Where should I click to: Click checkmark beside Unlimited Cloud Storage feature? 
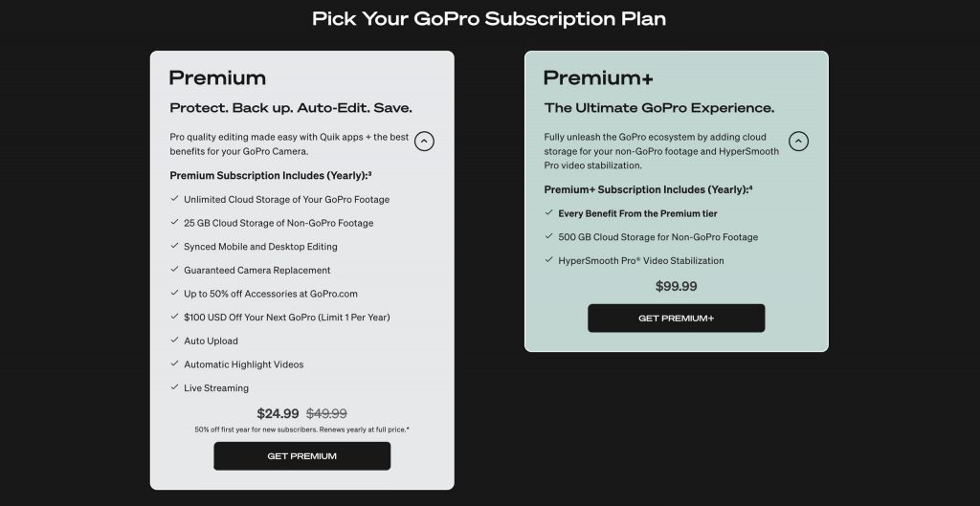(x=174, y=199)
